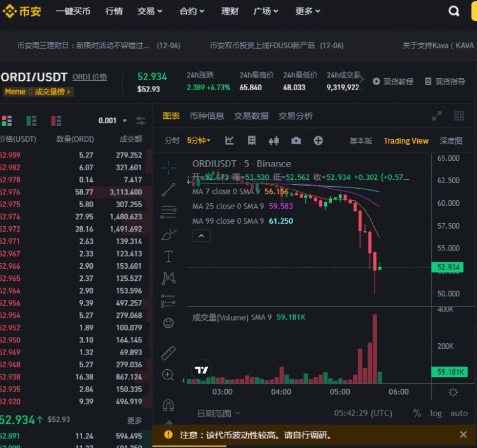Toggle the magnet snap mode
This screenshot has width=477, height=448.
169,405
